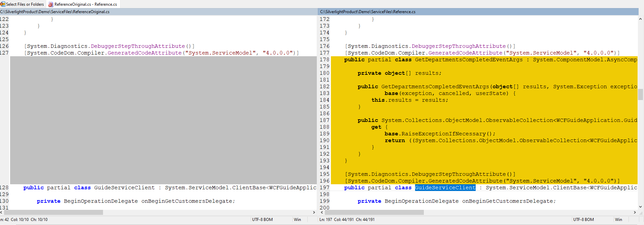Click the vertical scrollbar up arrow
The image size is (644, 225).
(x=640, y=19)
